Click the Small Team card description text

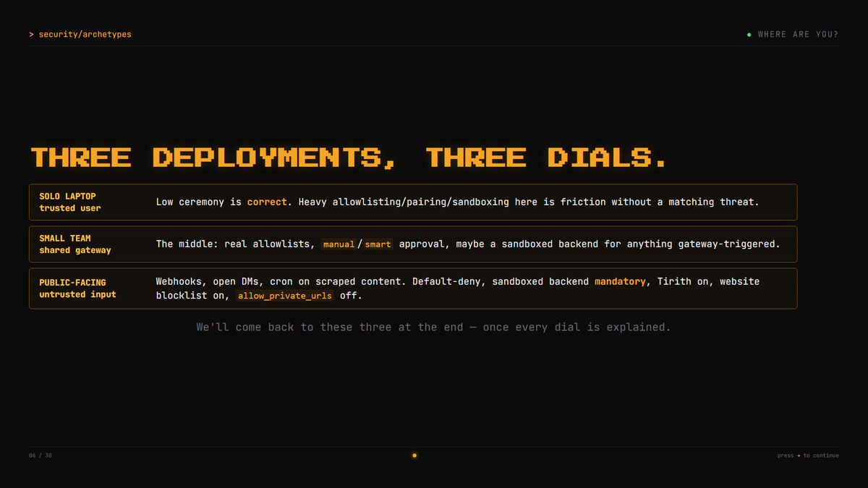coord(468,244)
